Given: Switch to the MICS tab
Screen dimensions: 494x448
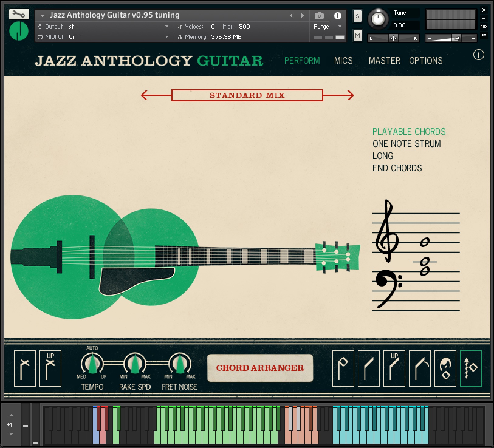Looking at the screenshot, I should click(x=343, y=61).
